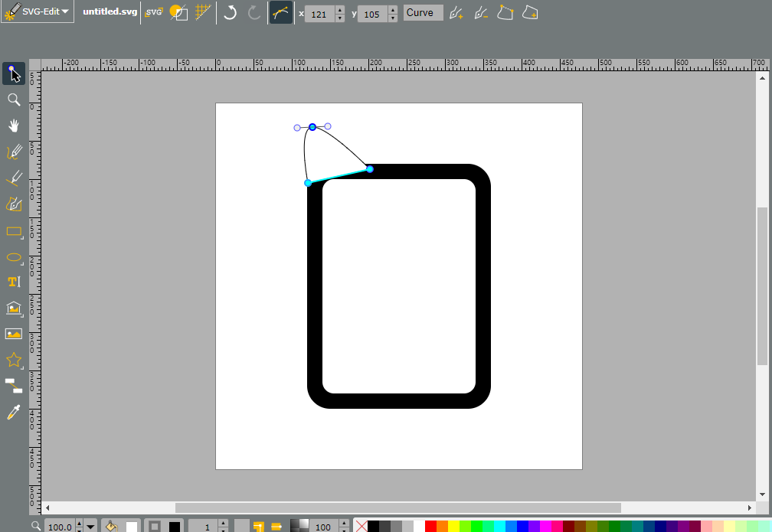772x532 pixels.
Task: Click the x coordinate field
Action: point(319,15)
